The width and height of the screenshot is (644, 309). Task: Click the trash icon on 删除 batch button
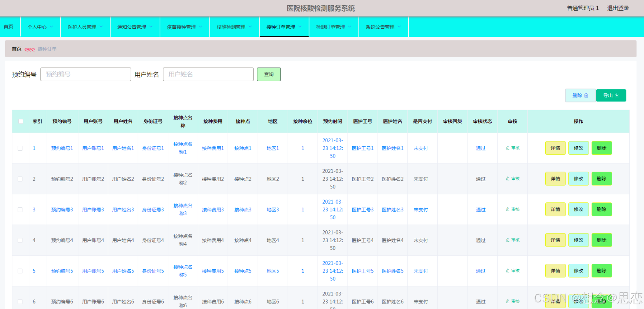[586, 96]
